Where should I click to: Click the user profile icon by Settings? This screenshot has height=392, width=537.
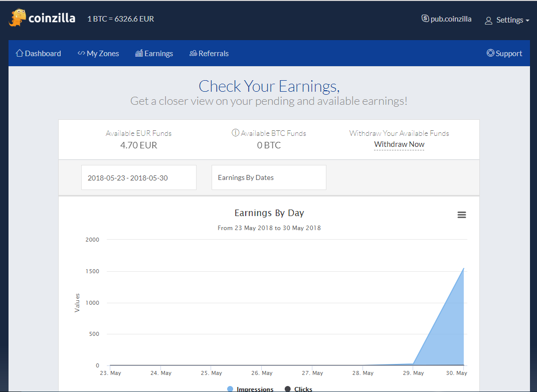pyautogui.click(x=488, y=21)
